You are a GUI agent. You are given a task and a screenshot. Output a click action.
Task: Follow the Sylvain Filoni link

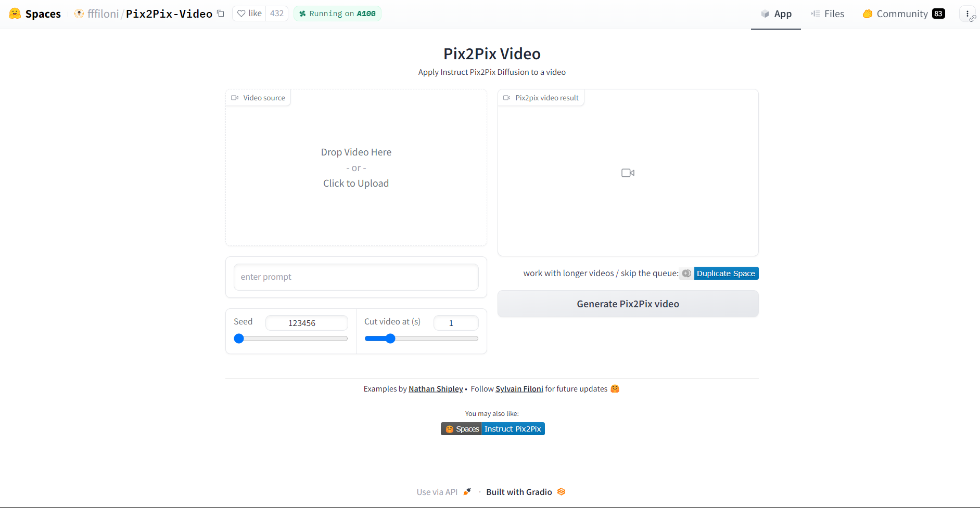tap(519, 389)
